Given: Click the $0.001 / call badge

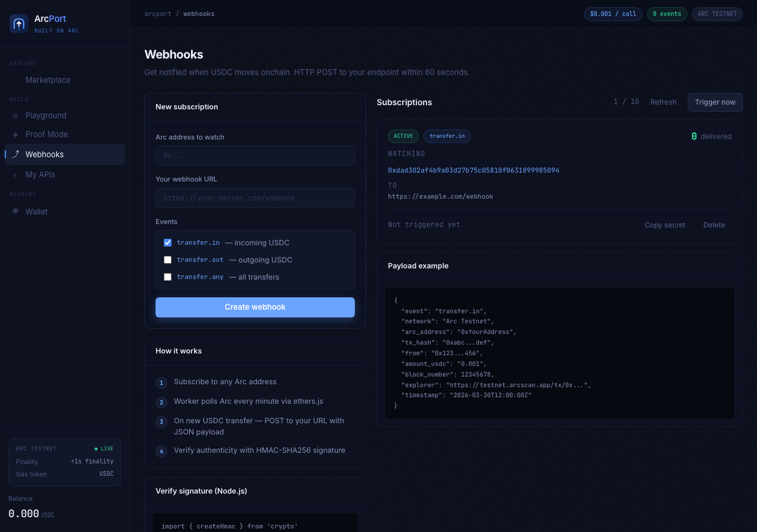Looking at the screenshot, I should click(613, 14).
